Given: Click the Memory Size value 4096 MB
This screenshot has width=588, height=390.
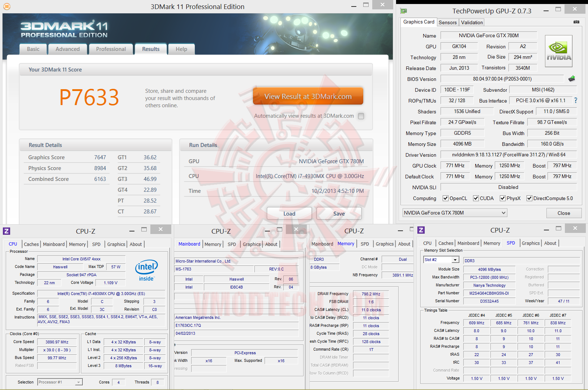Looking at the screenshot, I should 462,144.
